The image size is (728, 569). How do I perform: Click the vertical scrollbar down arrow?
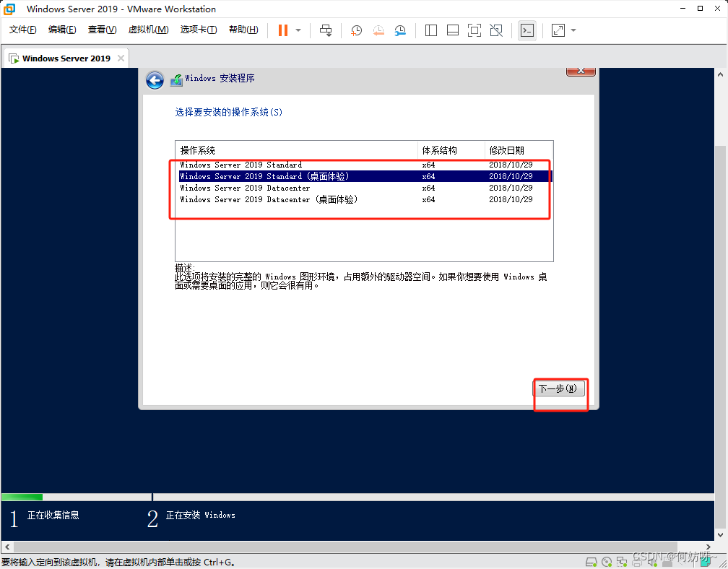pyautogui.click(x=721, y=534)
